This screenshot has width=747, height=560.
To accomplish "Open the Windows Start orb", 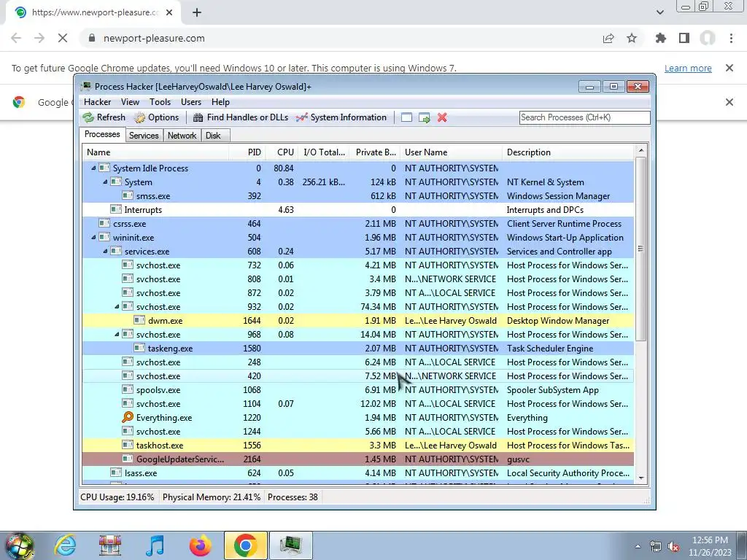I will [x=19, y=545].
